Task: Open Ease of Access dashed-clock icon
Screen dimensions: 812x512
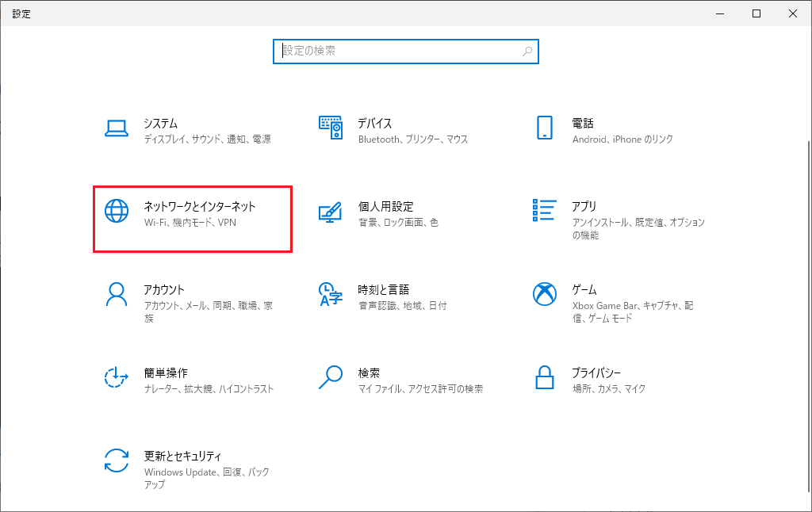Action: tap(117, 377)
